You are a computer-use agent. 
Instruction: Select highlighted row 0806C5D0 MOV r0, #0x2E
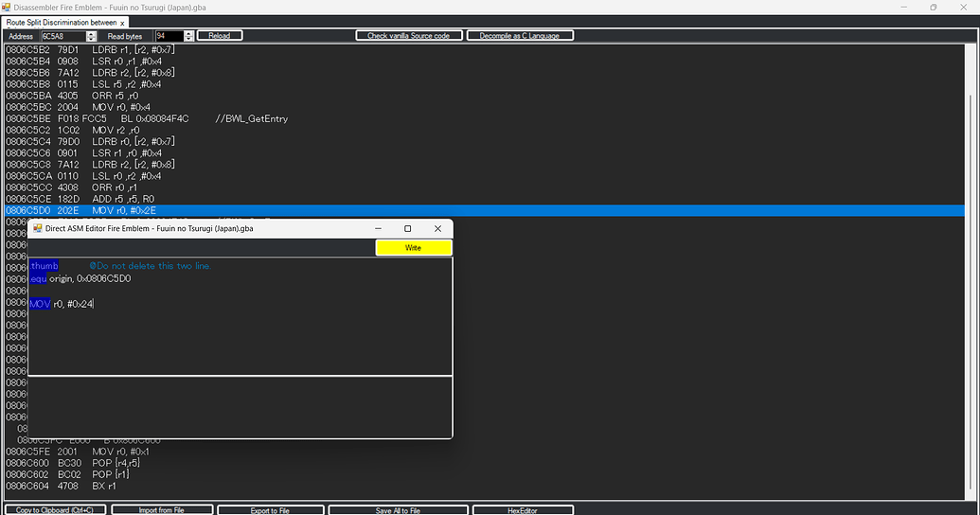click(485, 210)
